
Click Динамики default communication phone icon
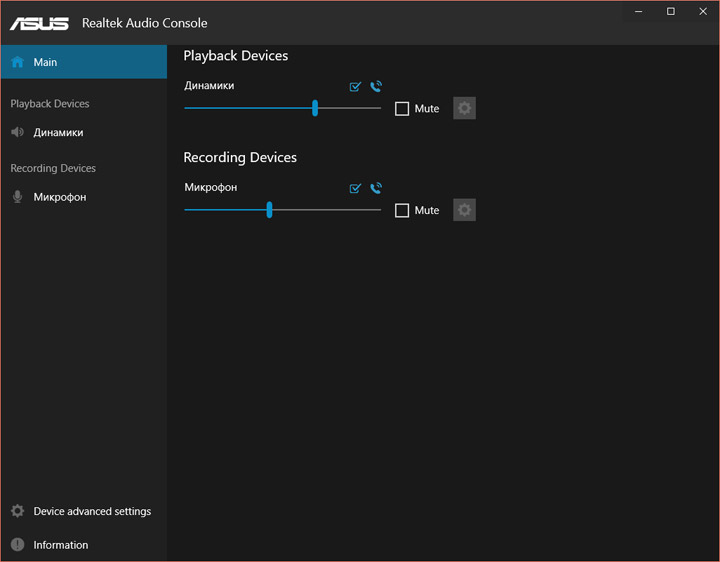coord(376,87)
